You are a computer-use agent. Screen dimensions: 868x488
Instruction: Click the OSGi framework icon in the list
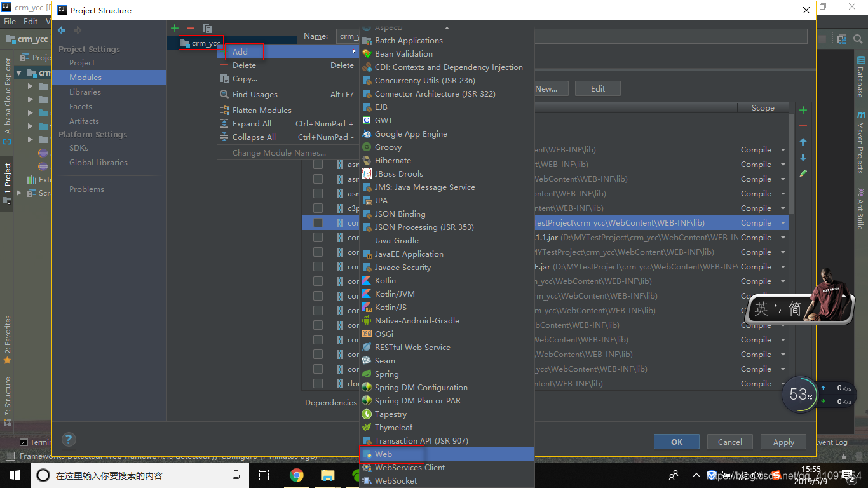(x=367, y=334)
